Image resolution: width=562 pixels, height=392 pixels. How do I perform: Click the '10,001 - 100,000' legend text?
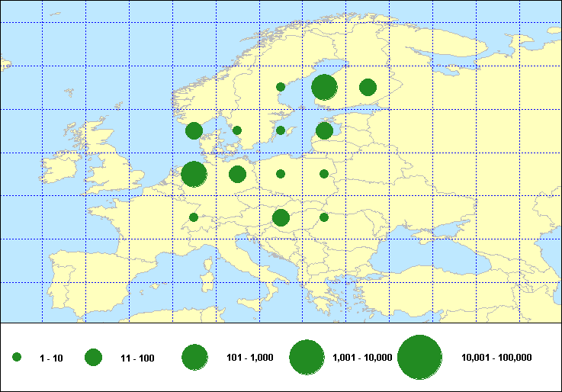click(496, 358)
